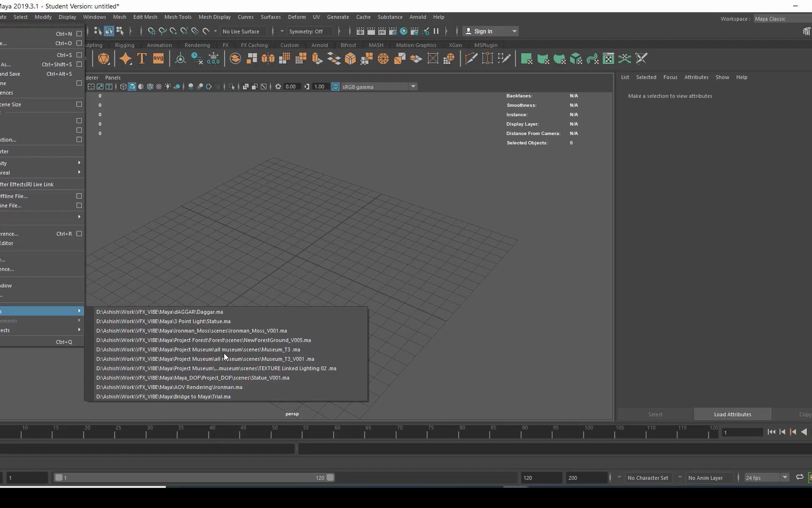Click option box beside Ctrl+Shift+S entry

(79, 64)
